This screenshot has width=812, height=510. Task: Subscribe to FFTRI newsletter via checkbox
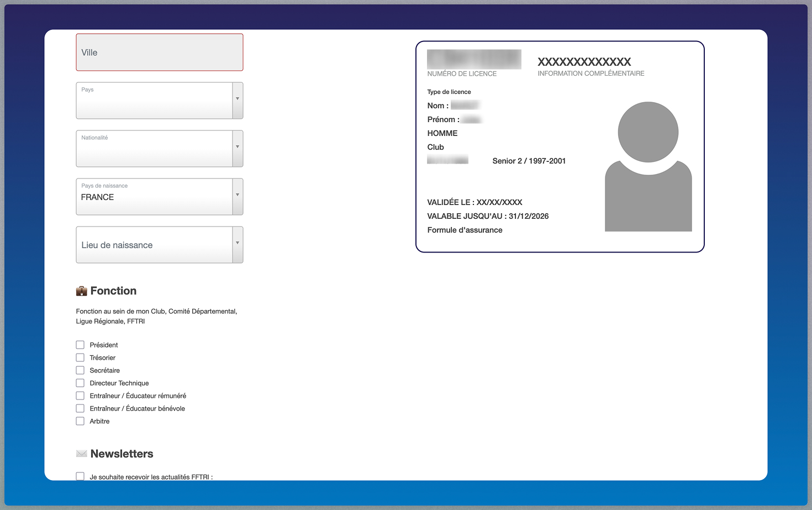click(x=80, y=476)
